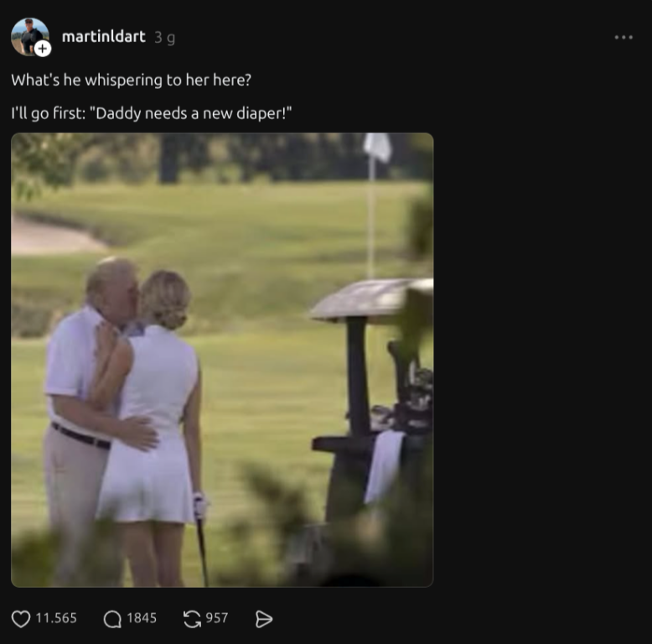This screenshot has width=652, height=644.
Task: Select the 'What's he whispering to her here?' text
Action: [x=132, y=80]
